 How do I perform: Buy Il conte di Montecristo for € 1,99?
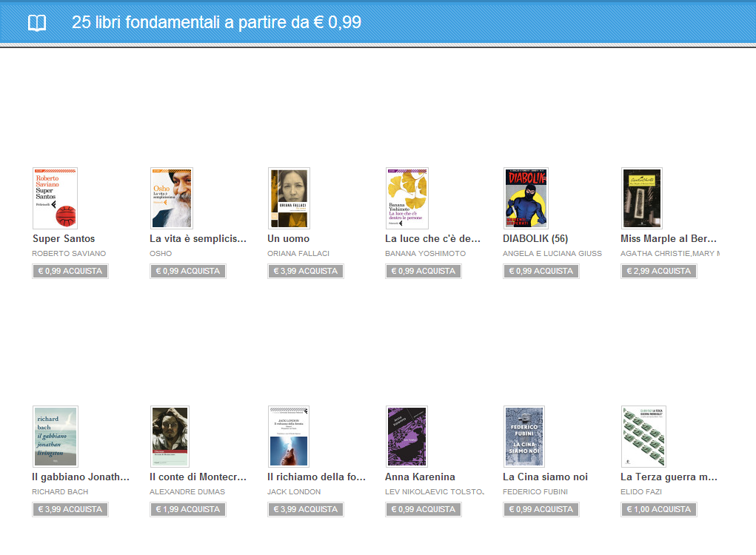pyautogui.click(x=188, y=510)
